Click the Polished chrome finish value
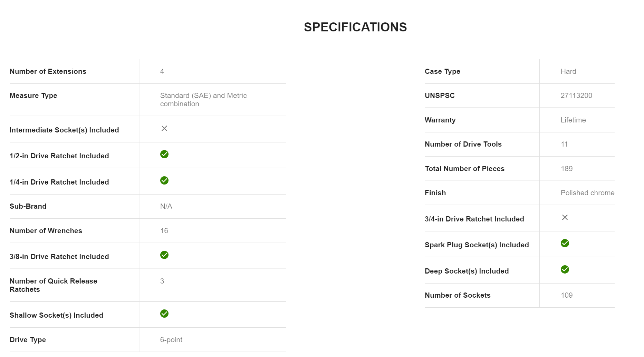The image size is (644, 357). tap(587, 193)
